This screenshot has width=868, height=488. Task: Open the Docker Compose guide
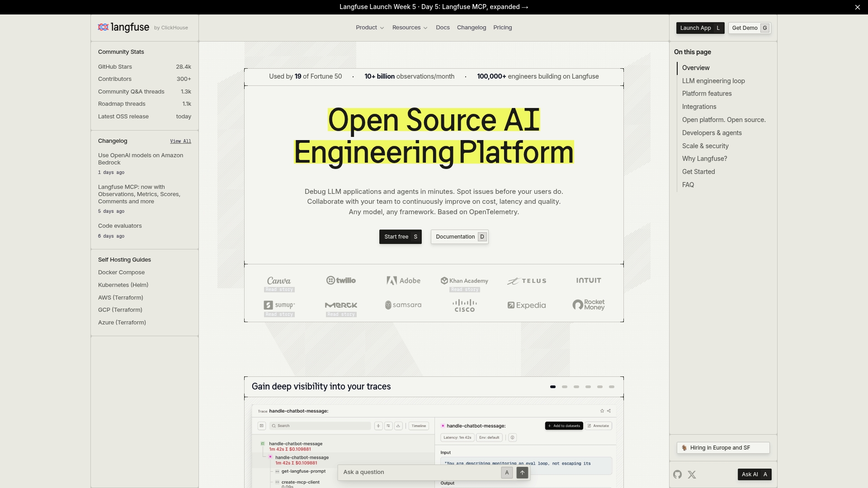(121, 272)
